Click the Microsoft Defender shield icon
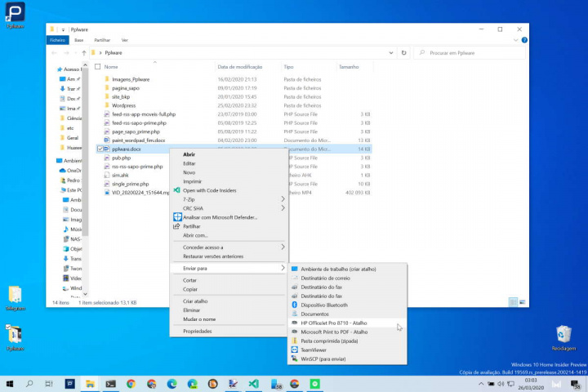 pos(176,217)
